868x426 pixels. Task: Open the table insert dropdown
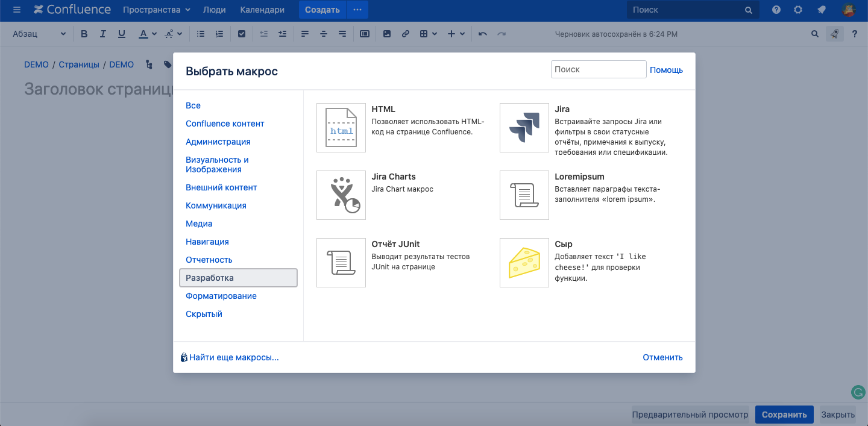click(x=428, y=34)
